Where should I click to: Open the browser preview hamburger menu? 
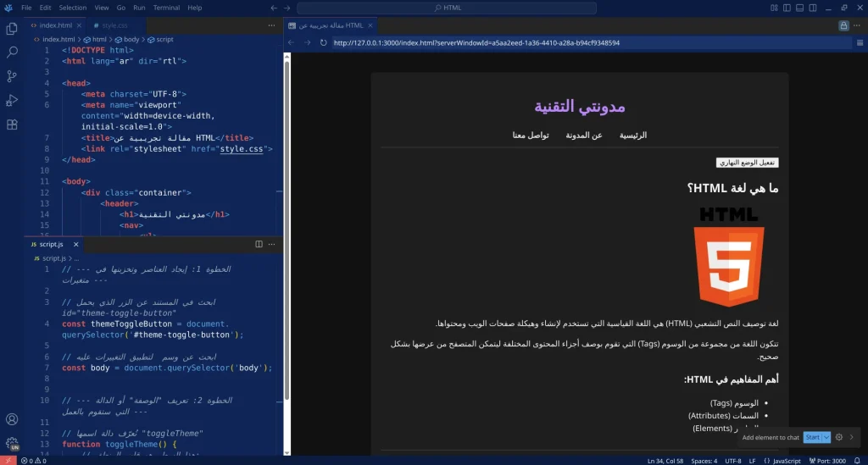pos(860,42)
